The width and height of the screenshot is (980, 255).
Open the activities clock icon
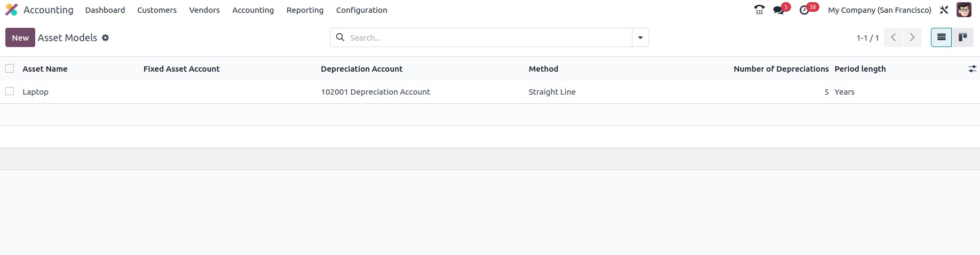(x=804, y=10)
